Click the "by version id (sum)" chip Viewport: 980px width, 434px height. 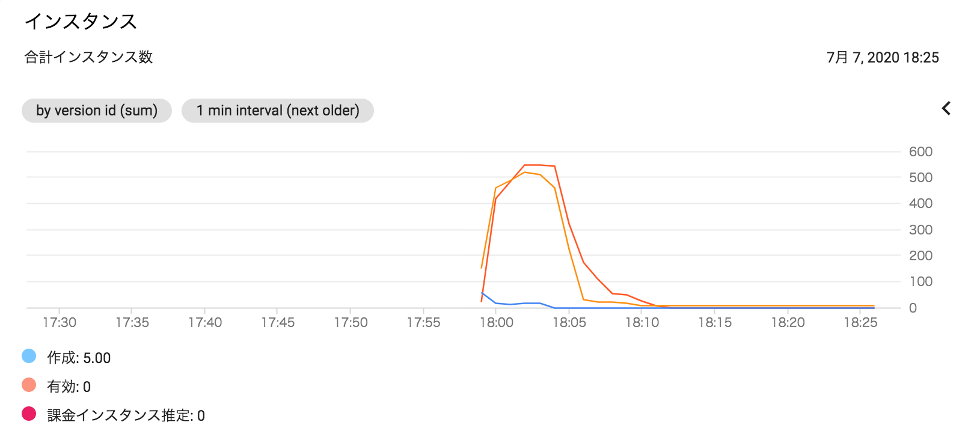(x=97, y=111)
